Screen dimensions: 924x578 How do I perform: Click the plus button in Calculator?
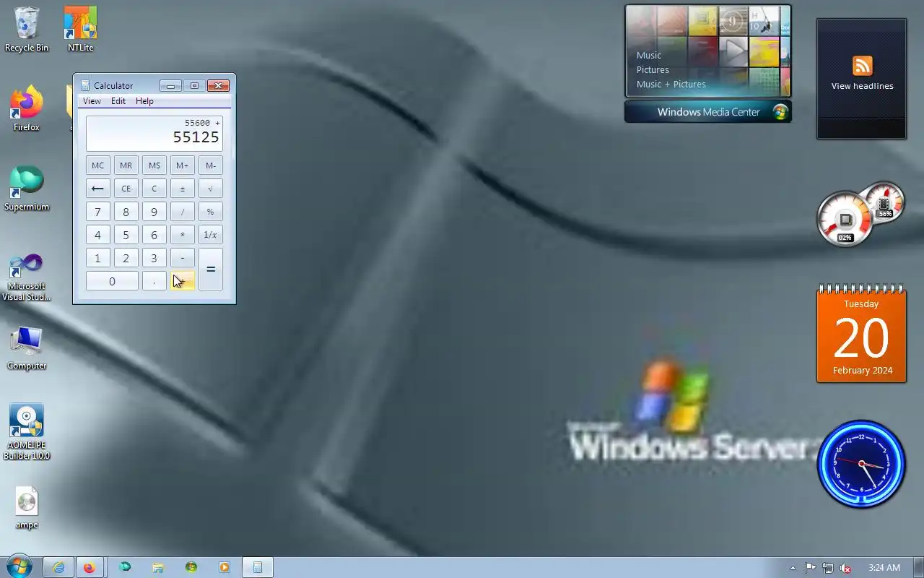coord(182,281)
